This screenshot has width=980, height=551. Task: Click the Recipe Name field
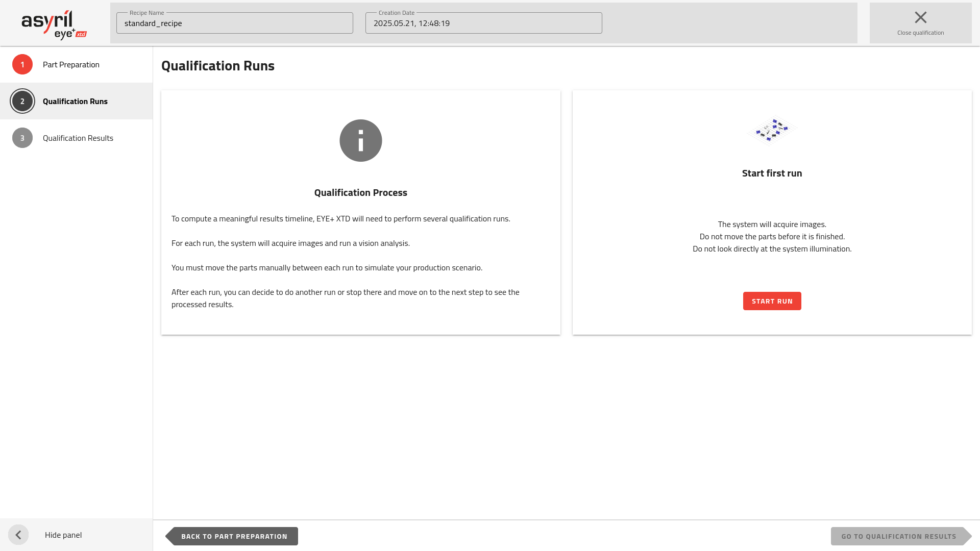tap(235, 23)
